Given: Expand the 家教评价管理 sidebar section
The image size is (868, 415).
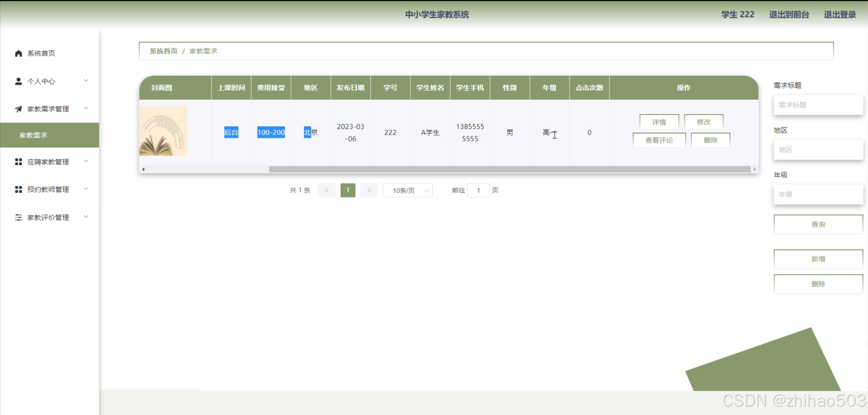Looking at the screenshot, I should click(x=86, y=217).
